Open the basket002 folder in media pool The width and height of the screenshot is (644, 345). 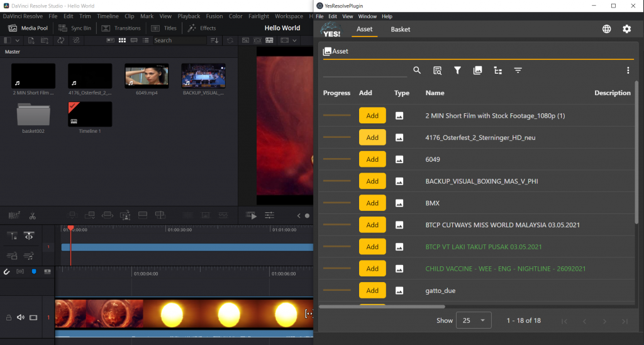[x=33, y=115]
